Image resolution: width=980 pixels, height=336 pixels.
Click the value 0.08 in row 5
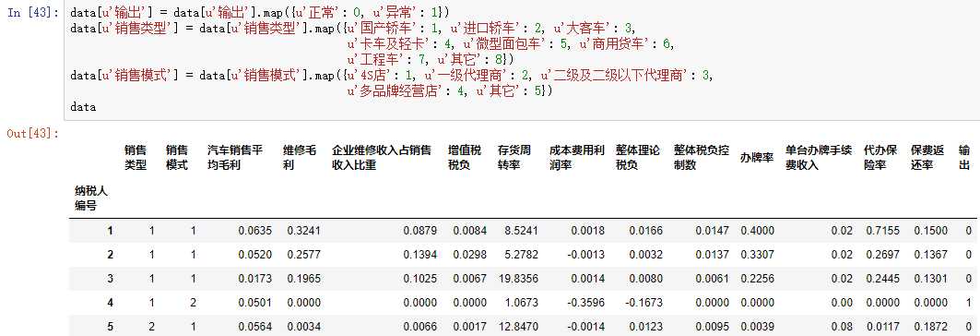coord(842,327)
